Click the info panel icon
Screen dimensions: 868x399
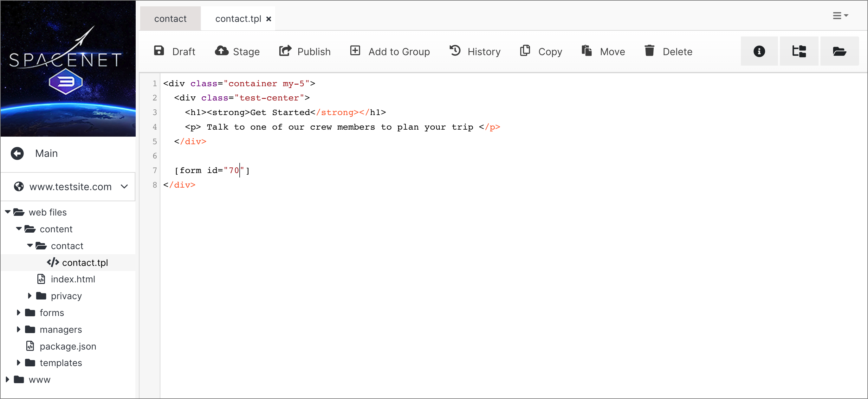759,51
